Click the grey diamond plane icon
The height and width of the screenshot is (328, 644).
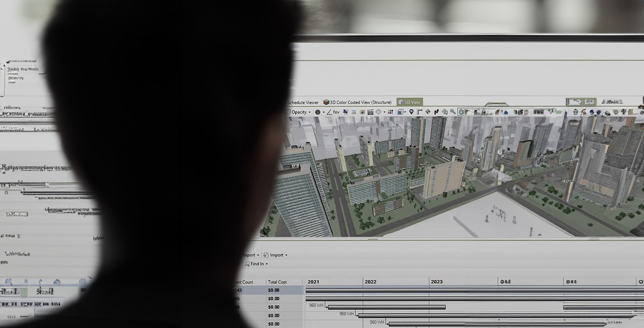click(379, 112)
